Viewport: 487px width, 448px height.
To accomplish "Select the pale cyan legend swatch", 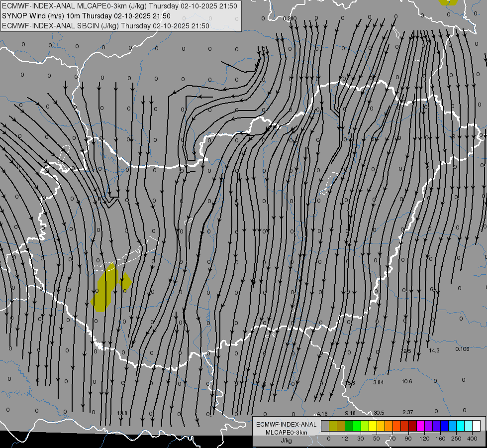I will [x=469, y=426].
